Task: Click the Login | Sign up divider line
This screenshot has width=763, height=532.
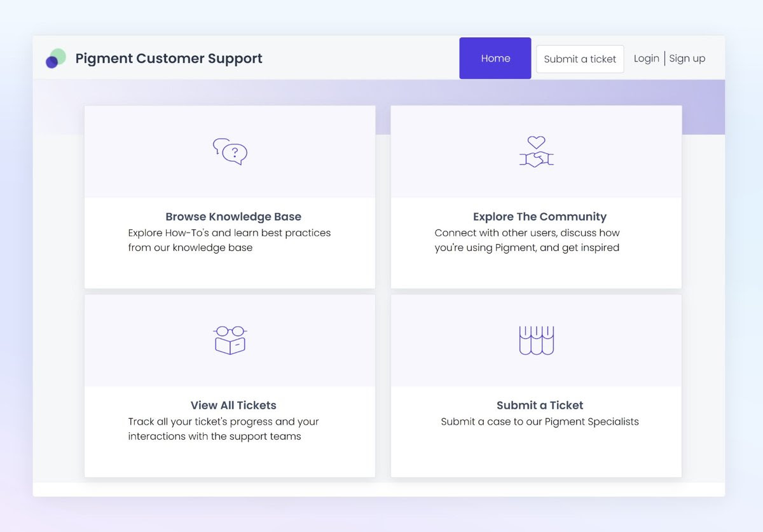Action: click(664, 58)
